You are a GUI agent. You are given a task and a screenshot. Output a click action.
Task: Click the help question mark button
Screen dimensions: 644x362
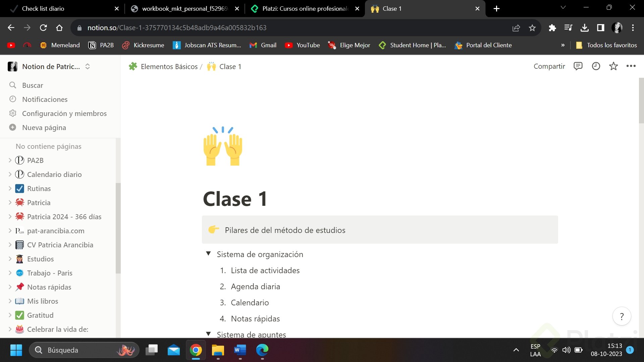click(x=622, y=316)
